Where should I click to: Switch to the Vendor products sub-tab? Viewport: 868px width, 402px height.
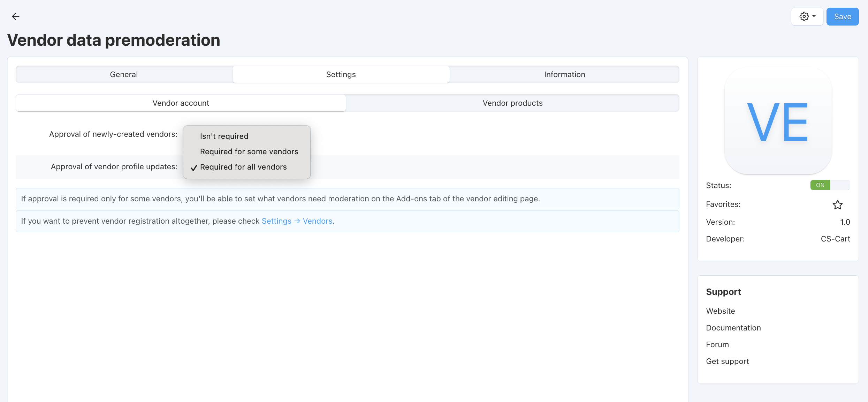point(512,103)
